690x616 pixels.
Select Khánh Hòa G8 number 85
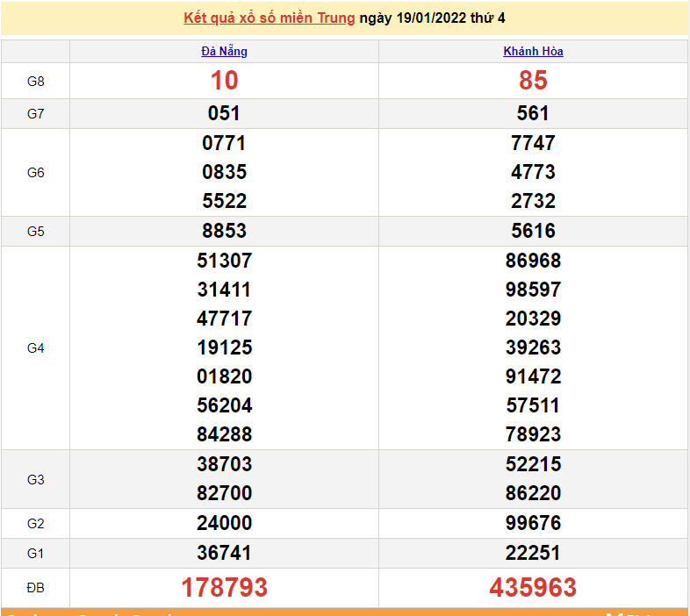533,81
